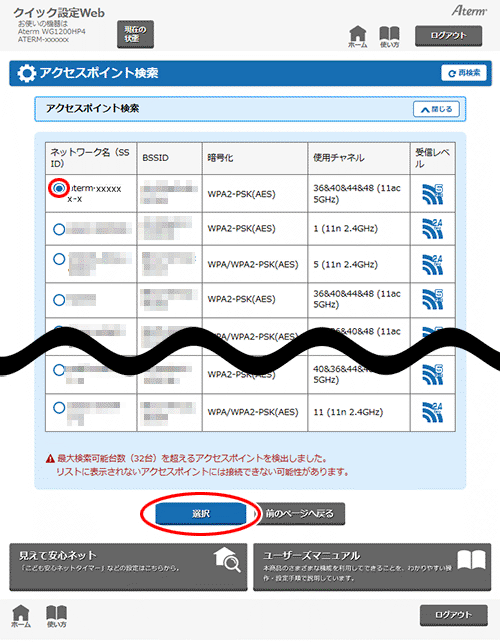Click signal icon for Aterm-xxxxxx-x row

(x=432, y=194)
